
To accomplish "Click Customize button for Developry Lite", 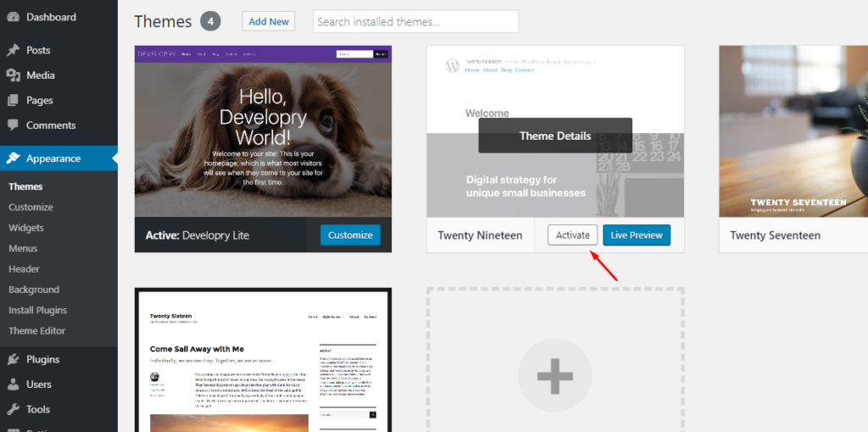I will (x=350, y=235).
